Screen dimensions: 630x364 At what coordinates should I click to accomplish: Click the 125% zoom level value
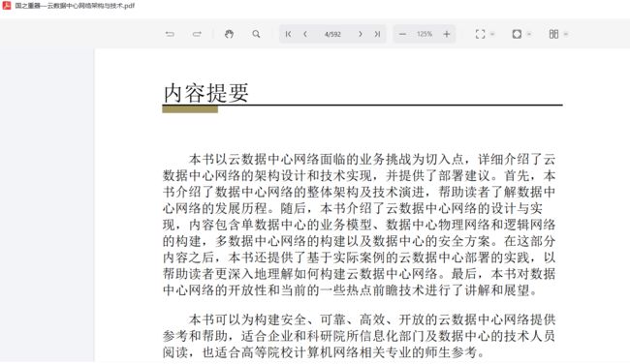click(425, 34)
